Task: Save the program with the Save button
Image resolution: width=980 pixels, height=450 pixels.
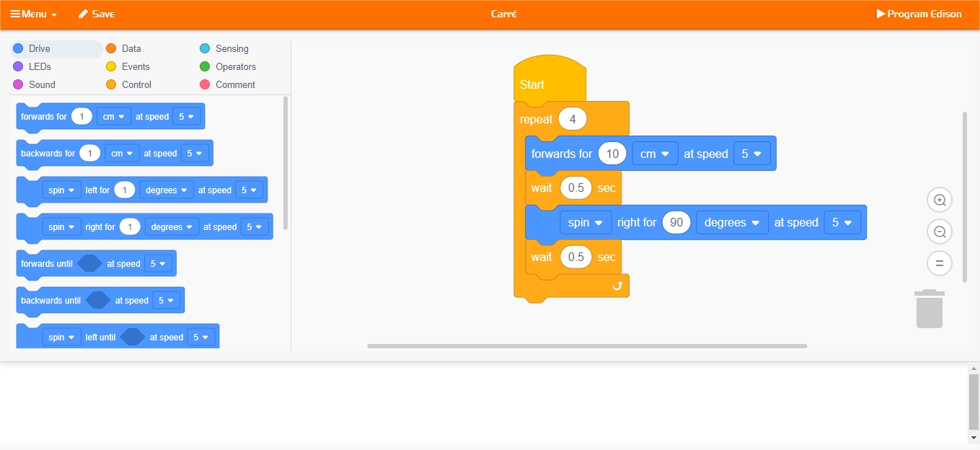Action: point(96,14)
